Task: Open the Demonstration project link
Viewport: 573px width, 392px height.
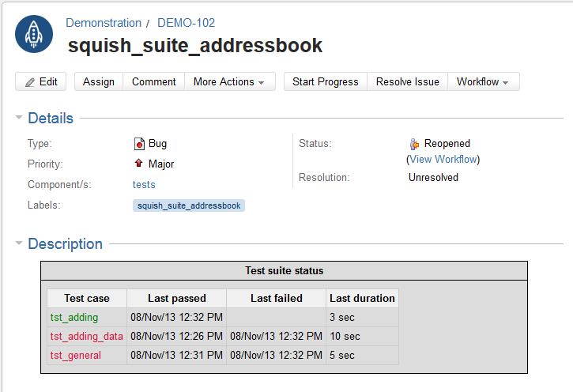Action: [x=104, y=23]
